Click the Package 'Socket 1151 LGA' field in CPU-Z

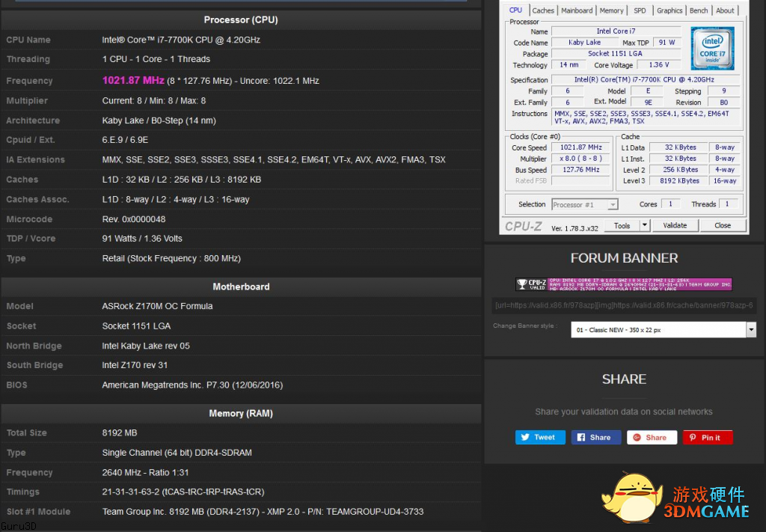[616, 54]
